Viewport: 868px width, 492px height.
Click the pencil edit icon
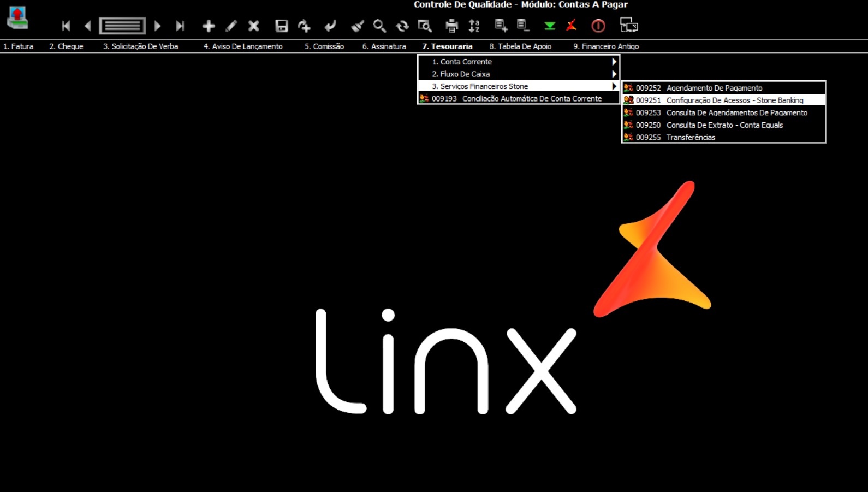pos(231,26)
